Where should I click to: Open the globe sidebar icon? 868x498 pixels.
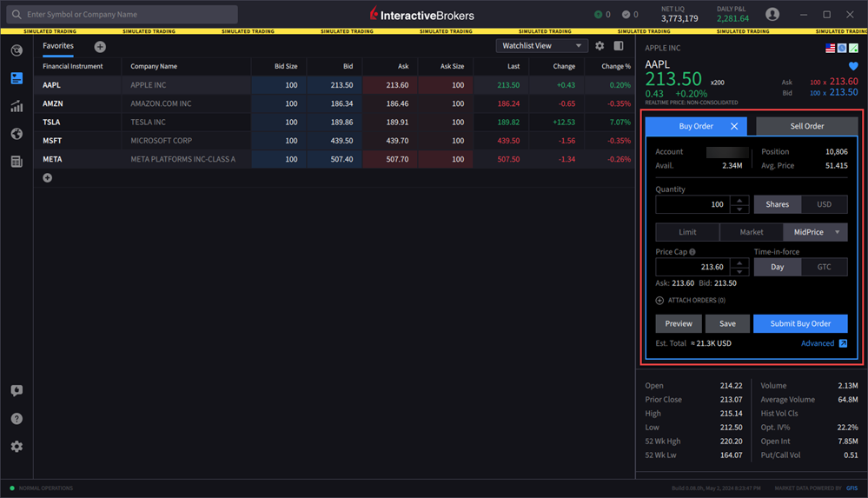(x=17, y=134)
